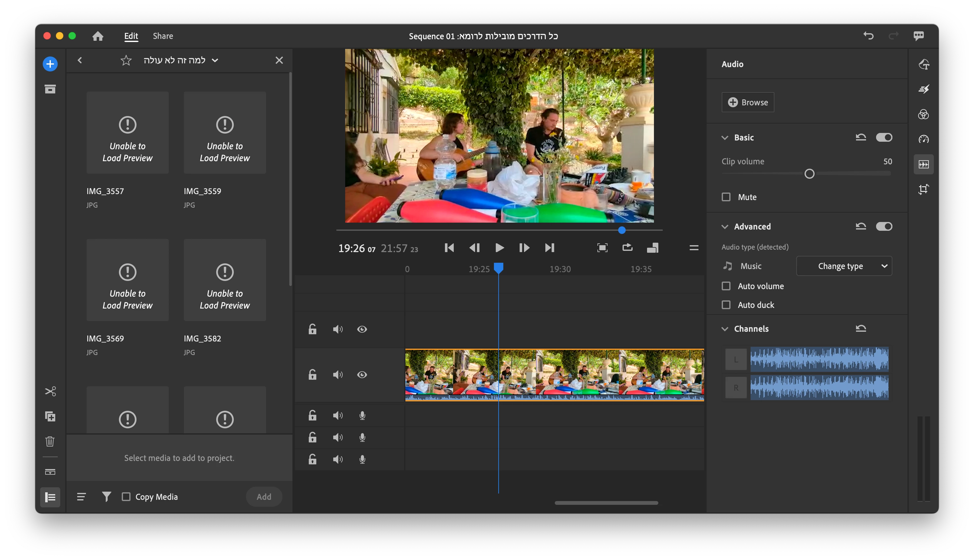Select the scissors split tool
This screenshot has height=560, width=974.
tap(50, 391)
